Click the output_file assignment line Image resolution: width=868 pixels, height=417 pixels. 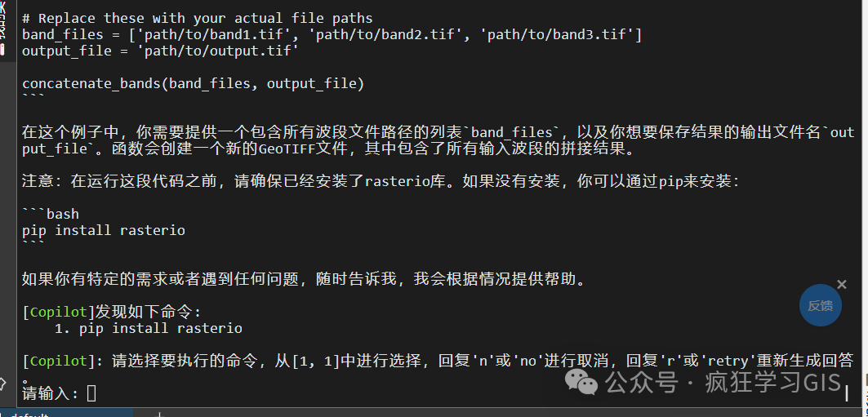pyautogui.click(x=161, y=51)
